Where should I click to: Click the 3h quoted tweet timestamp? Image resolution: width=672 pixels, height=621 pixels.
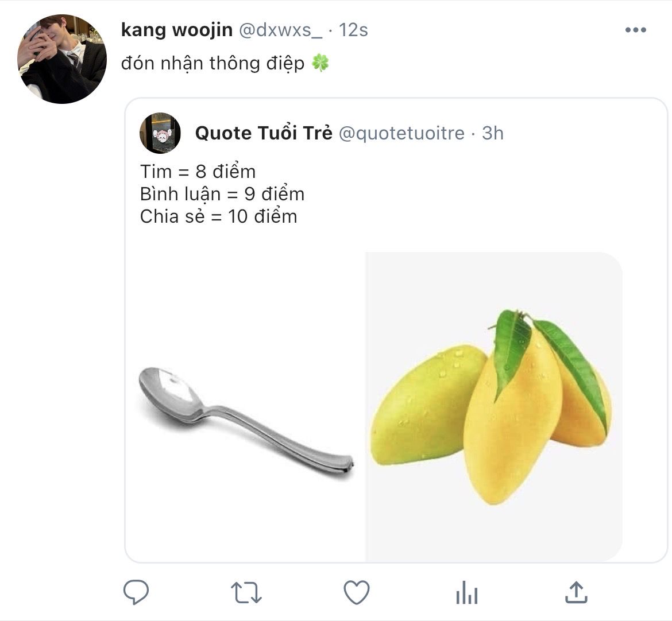tap(493, 133)
